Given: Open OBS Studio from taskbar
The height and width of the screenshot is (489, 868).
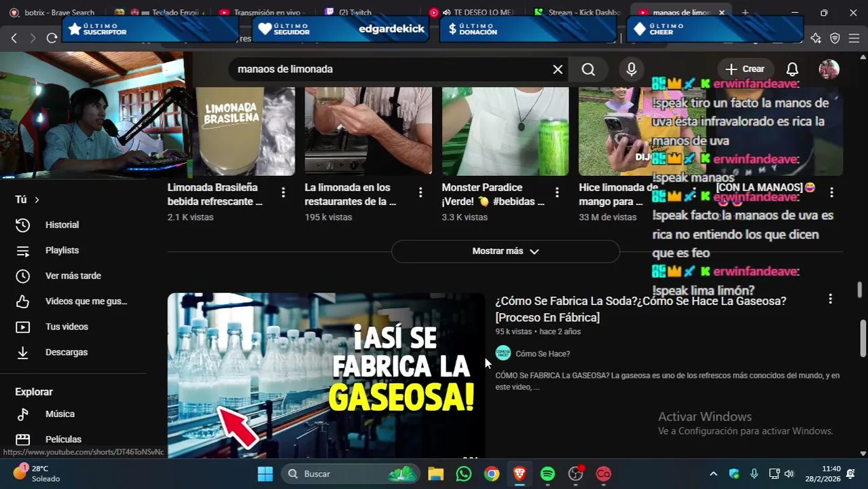Looking at the screenshot, I should [x=576, y=474].
